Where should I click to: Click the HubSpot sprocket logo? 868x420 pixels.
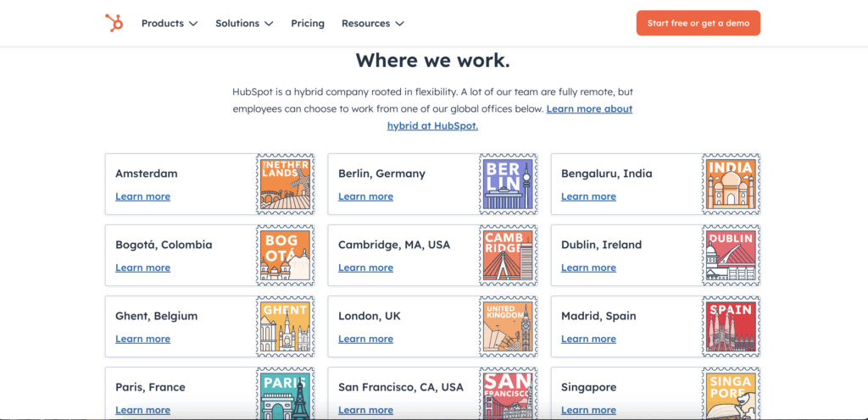point(114,23)
